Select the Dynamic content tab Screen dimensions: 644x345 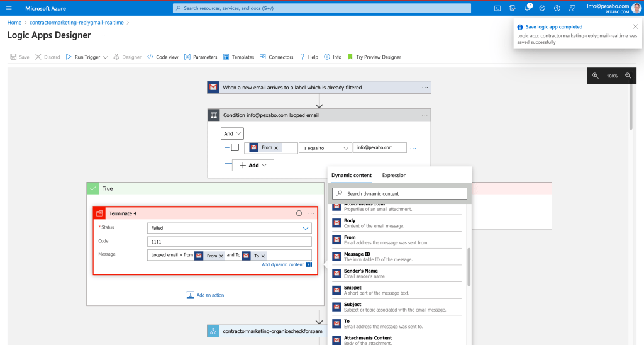pyautogui.click(x=352, y=175)
